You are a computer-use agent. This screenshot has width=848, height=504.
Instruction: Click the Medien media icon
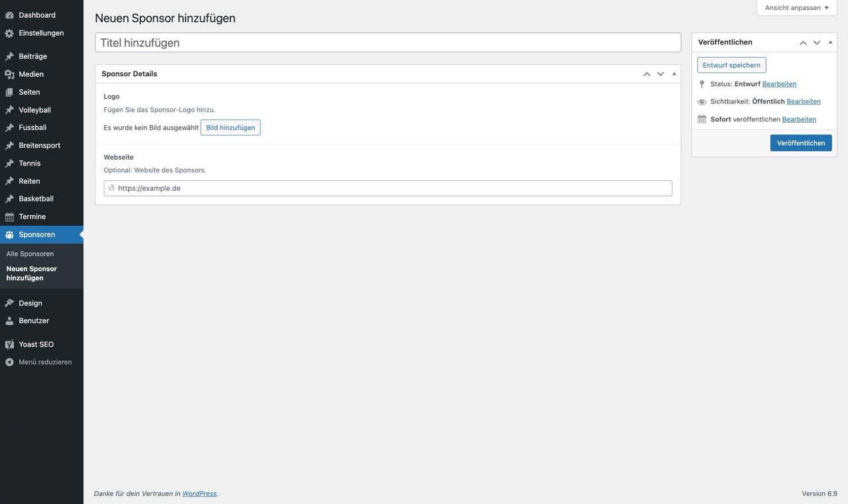pyautogui.click(x=9, y=74)
